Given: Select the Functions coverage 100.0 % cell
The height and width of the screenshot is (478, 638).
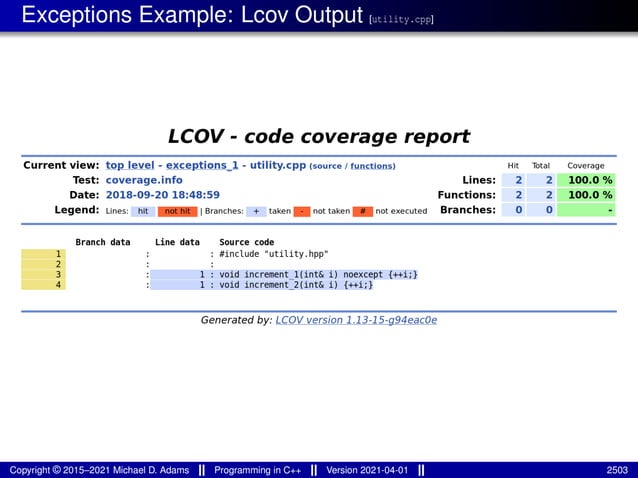Looking at the screenshot, I should 586,195.
